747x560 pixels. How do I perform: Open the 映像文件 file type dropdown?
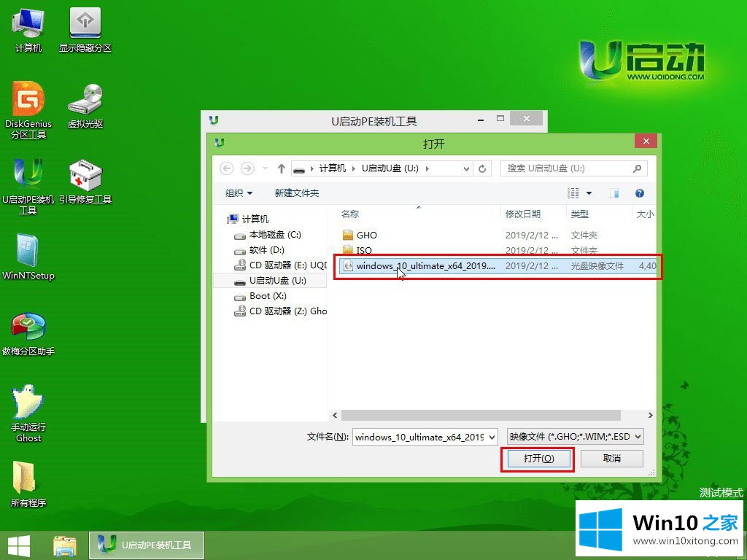coord(575,437)
